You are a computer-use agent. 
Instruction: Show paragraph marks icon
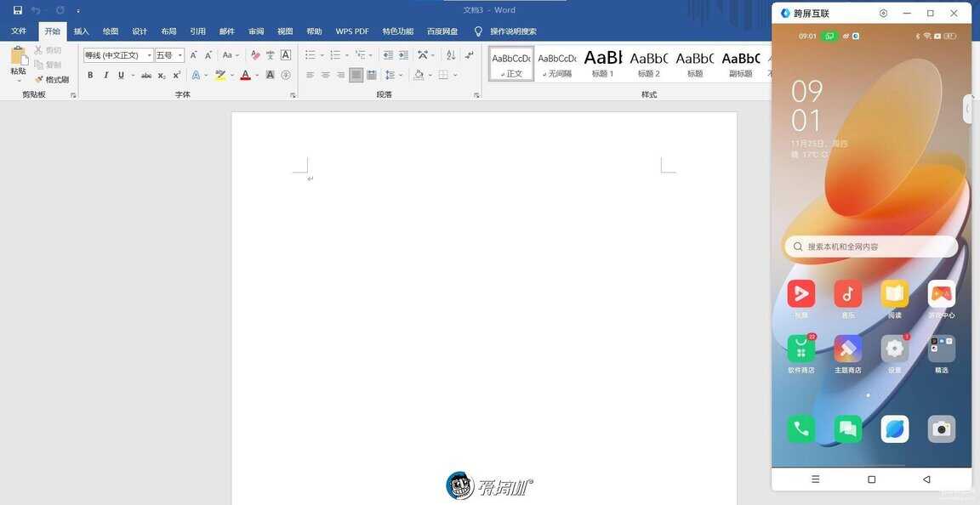(x=470, y=55)
